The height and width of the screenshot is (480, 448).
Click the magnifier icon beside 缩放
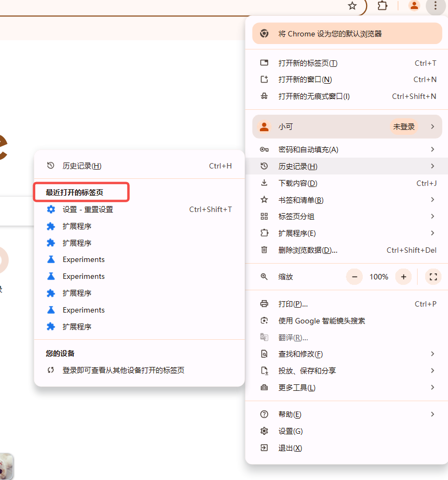tap(264, 277)
